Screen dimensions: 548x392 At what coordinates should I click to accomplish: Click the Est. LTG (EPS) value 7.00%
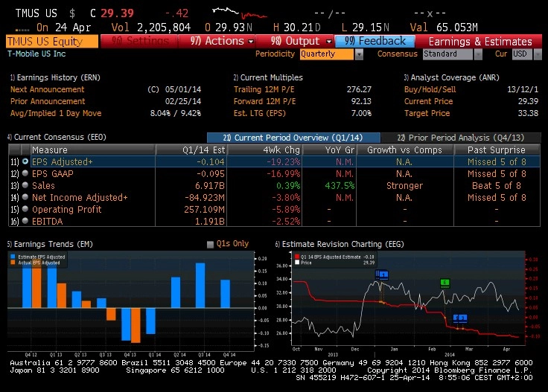361,113
